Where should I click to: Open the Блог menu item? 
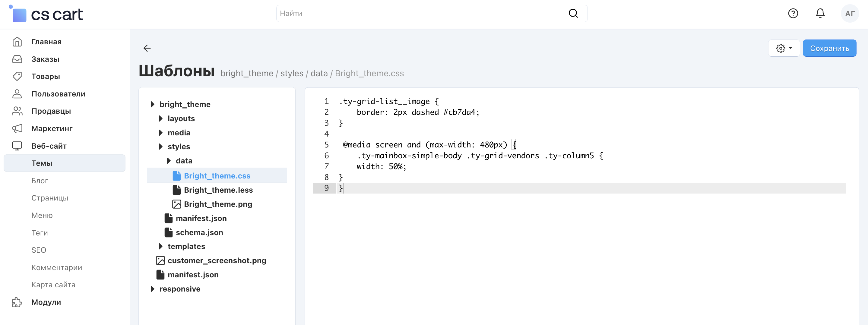click(40, 181)
